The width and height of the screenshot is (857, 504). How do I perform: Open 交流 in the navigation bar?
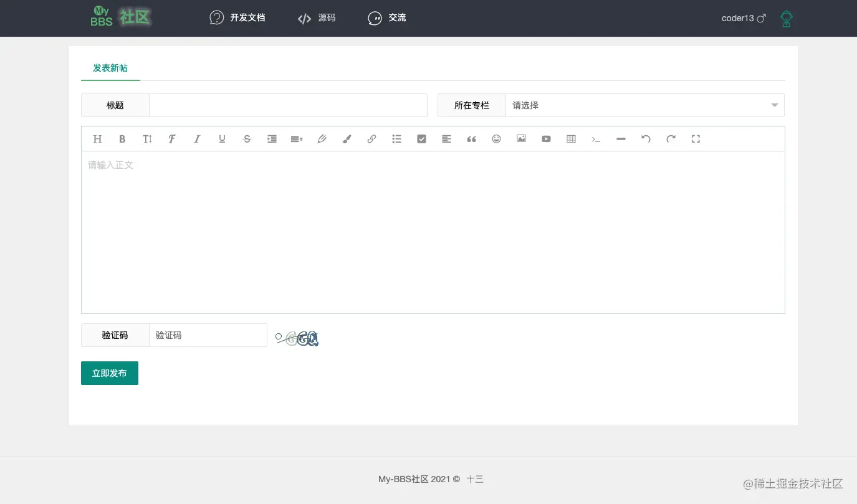(x=387, y=17)
